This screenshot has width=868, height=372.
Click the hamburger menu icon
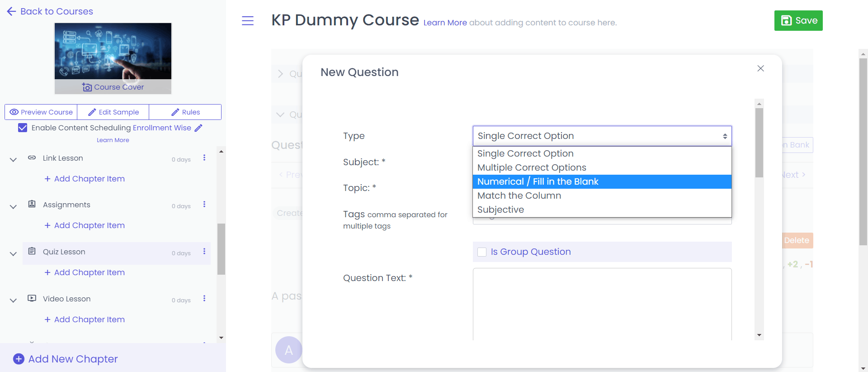(248, 21)
